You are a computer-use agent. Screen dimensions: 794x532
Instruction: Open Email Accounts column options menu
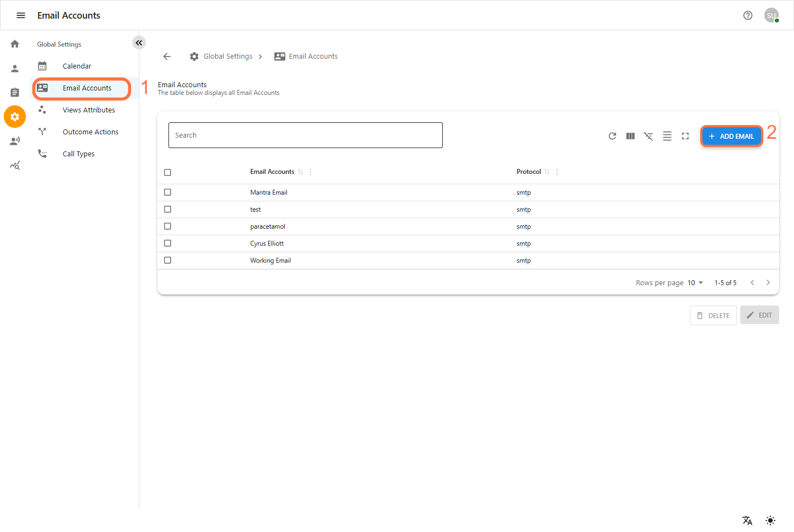[x=311, y=172]
